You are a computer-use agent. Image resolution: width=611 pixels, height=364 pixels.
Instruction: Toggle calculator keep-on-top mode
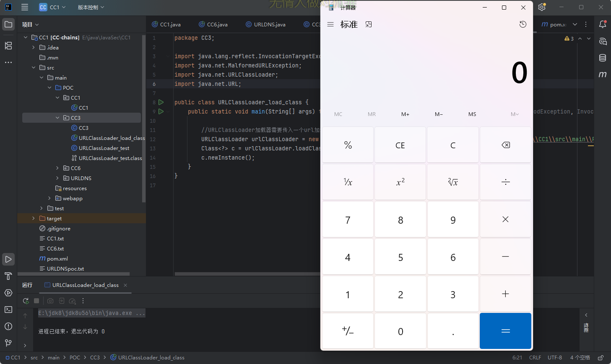[x=369, y=24]
